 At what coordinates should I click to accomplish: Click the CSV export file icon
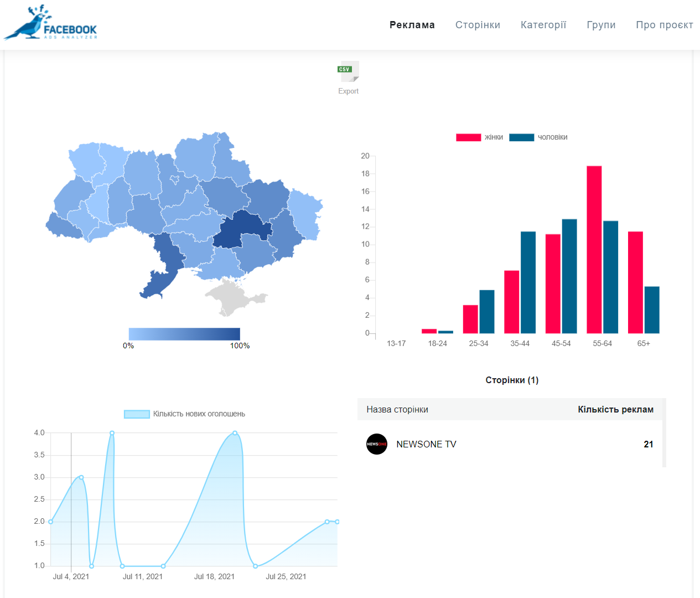[349, 71]
